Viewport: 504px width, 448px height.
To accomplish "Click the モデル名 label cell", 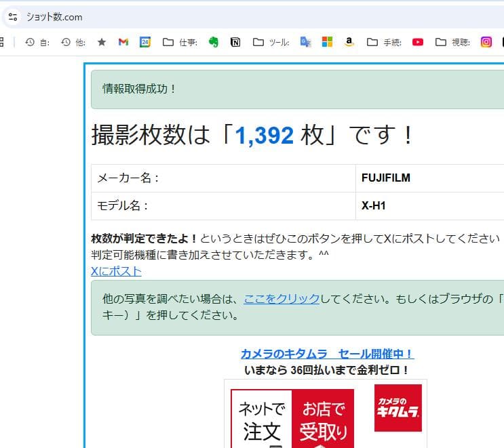I will pyautogui.click(x=223, y=206).
